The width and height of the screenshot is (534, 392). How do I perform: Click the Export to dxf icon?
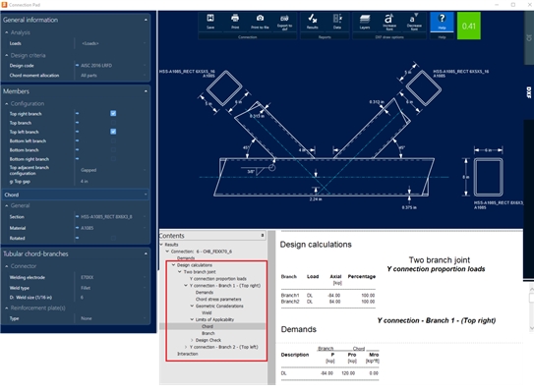click(x=284, y=22)
